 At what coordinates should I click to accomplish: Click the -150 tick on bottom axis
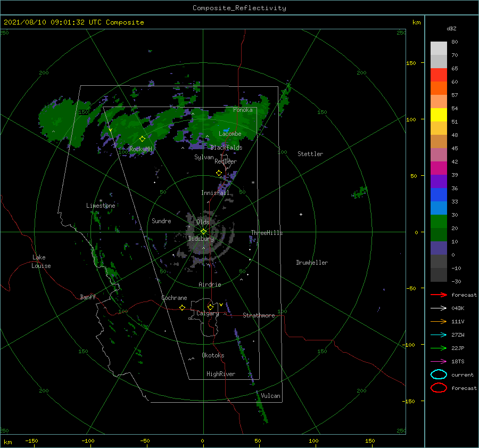coord(31,441)
